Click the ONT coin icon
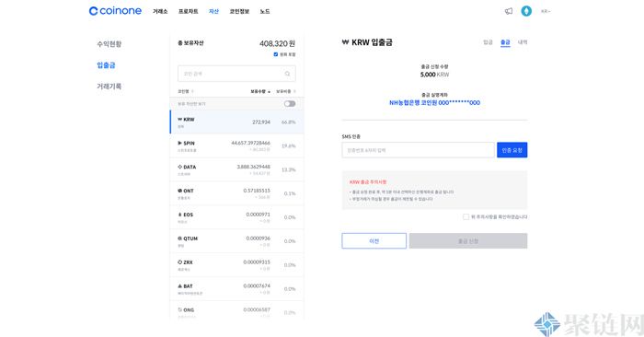 point(179,191)
